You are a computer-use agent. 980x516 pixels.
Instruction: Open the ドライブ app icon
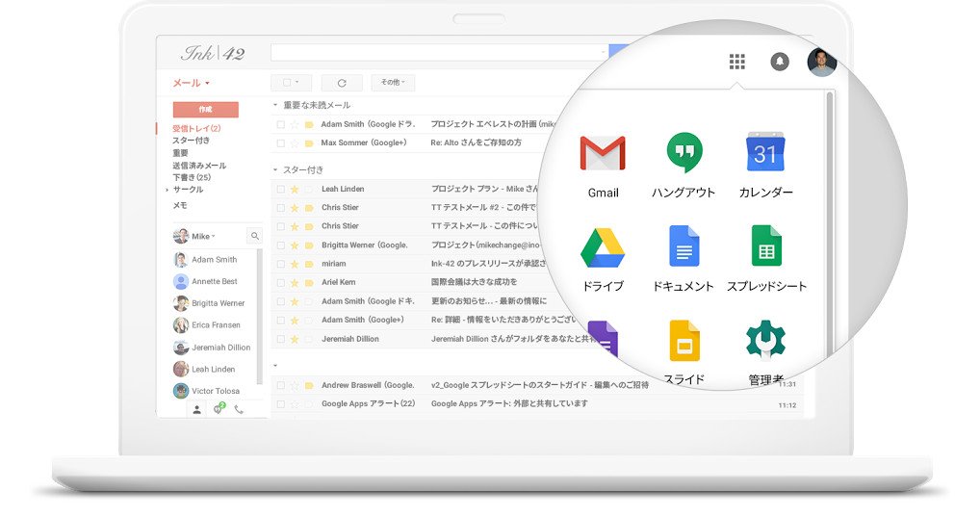603,247
